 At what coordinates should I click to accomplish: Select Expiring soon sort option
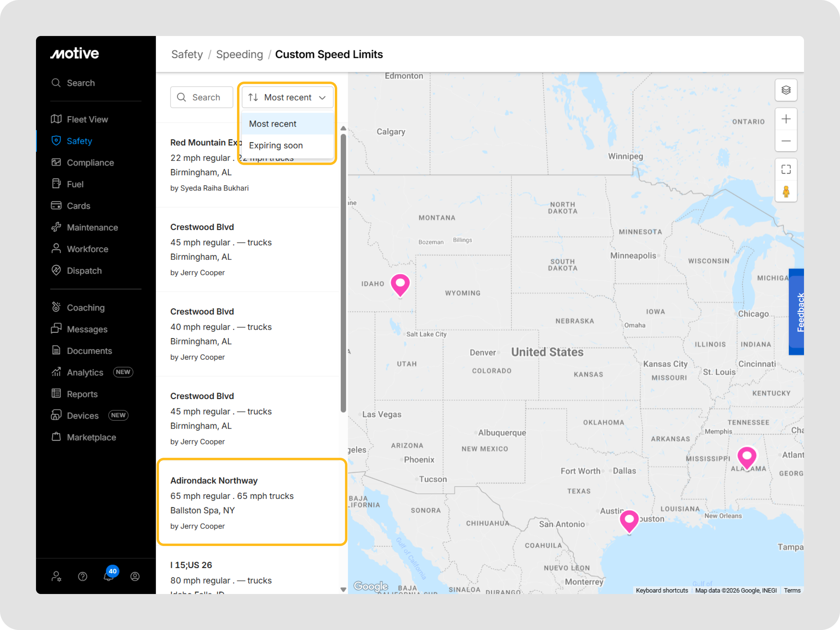click(276, 145)
